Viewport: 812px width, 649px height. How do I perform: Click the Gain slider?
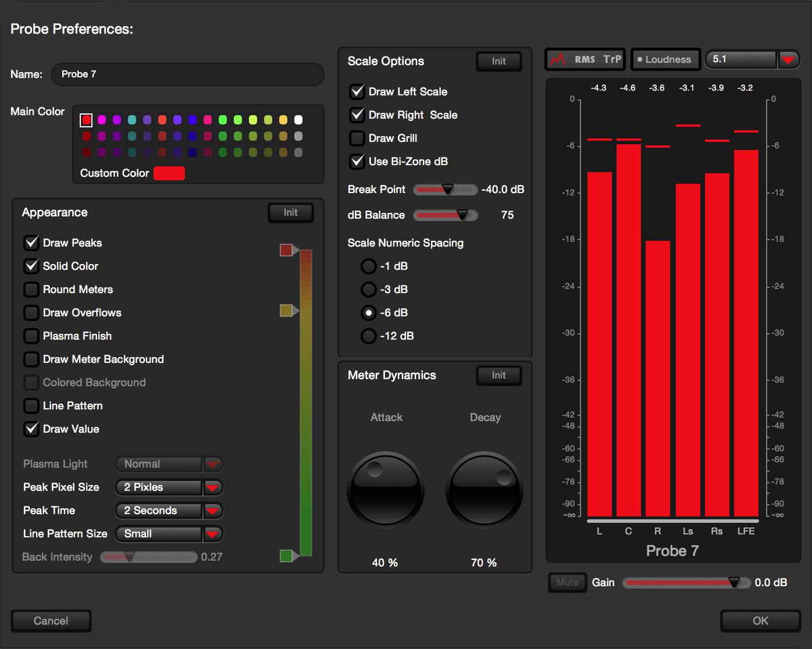(x=687, y=583)
